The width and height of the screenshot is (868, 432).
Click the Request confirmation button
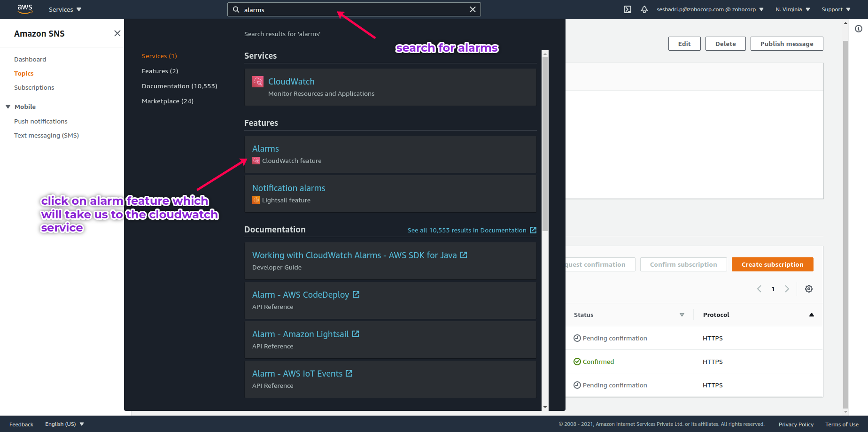point(600,264)
